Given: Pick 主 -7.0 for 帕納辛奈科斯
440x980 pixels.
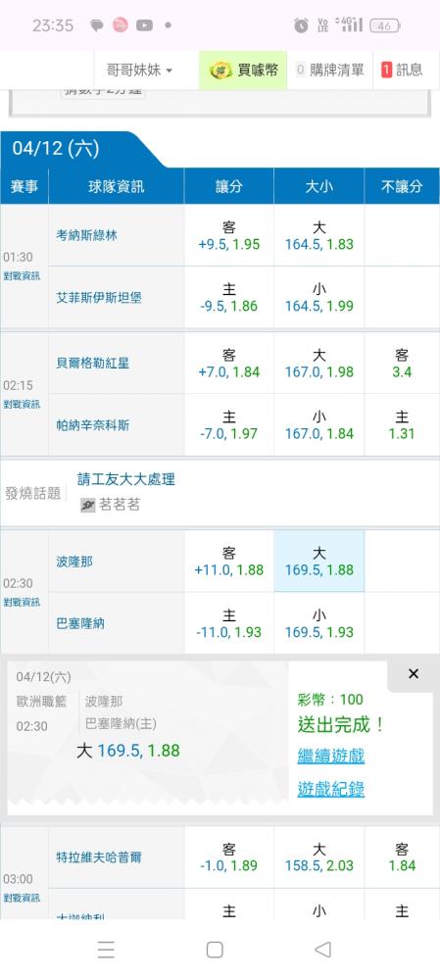Looking at the screenshot, I should (228, 425).
